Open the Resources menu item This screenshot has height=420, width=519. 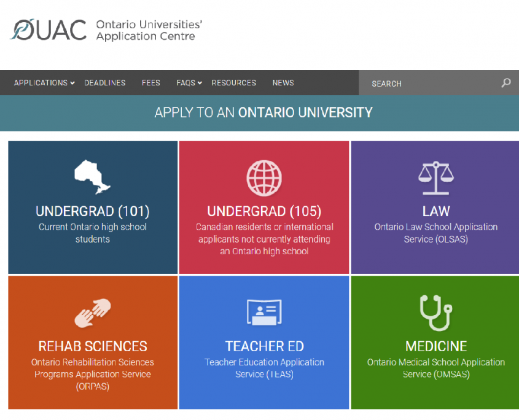(x=234, y=83)
